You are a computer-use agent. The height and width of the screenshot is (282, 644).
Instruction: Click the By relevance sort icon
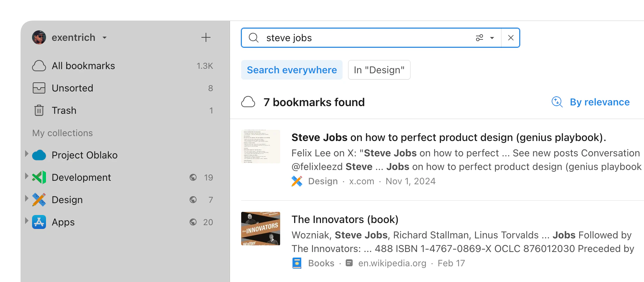pos(557,102)
